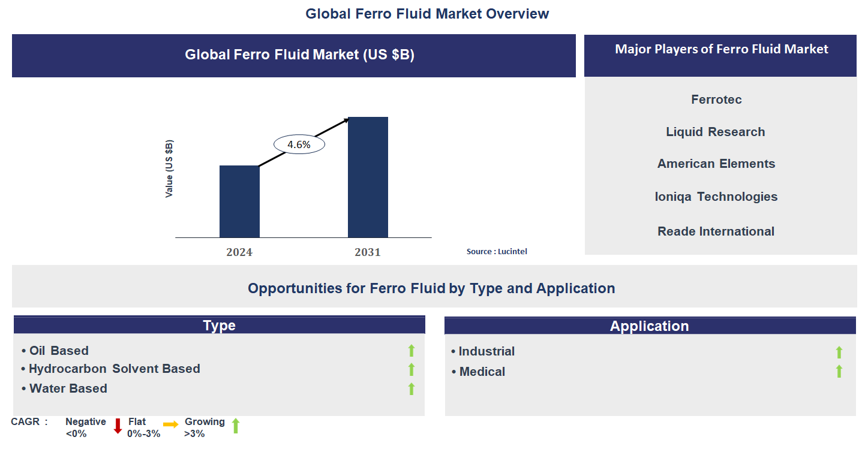Switch to the Application section header

pos(650,326)
